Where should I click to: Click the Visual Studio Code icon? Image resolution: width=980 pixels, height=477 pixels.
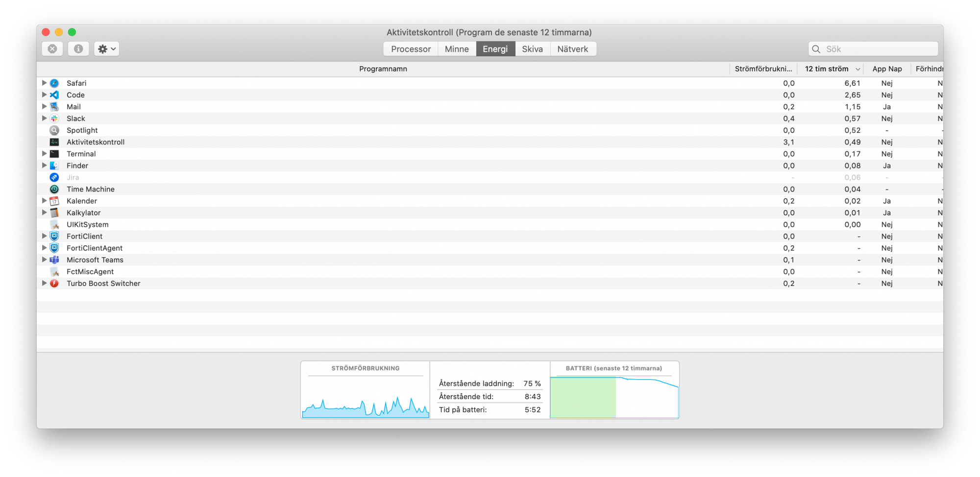tap(54, 95)
